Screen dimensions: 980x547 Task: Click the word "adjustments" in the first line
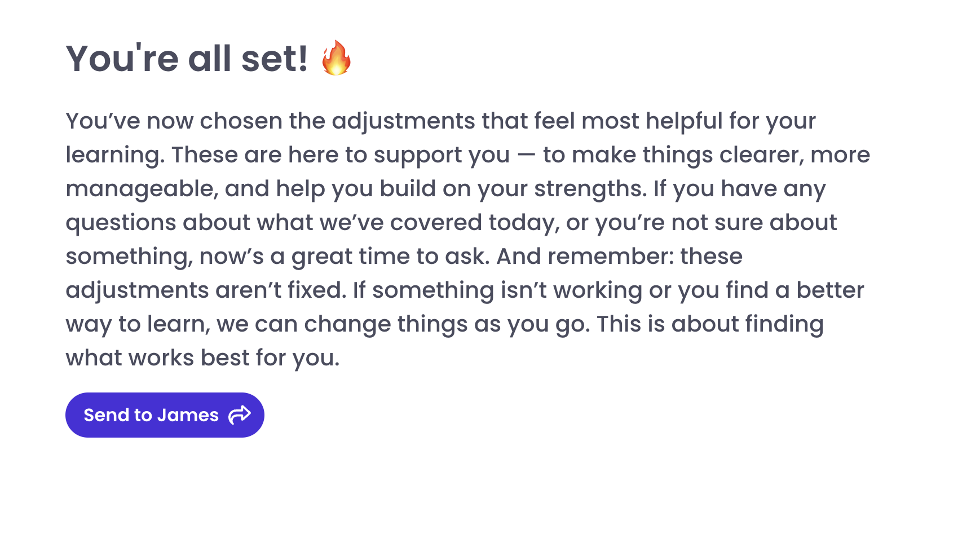(403, 121)
